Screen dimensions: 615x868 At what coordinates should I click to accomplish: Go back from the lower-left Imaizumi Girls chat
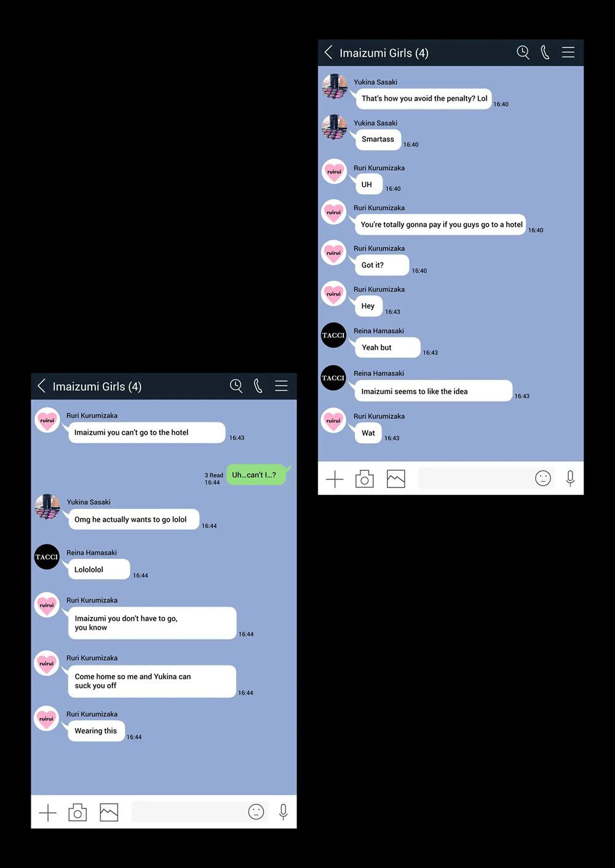[42, 386]
